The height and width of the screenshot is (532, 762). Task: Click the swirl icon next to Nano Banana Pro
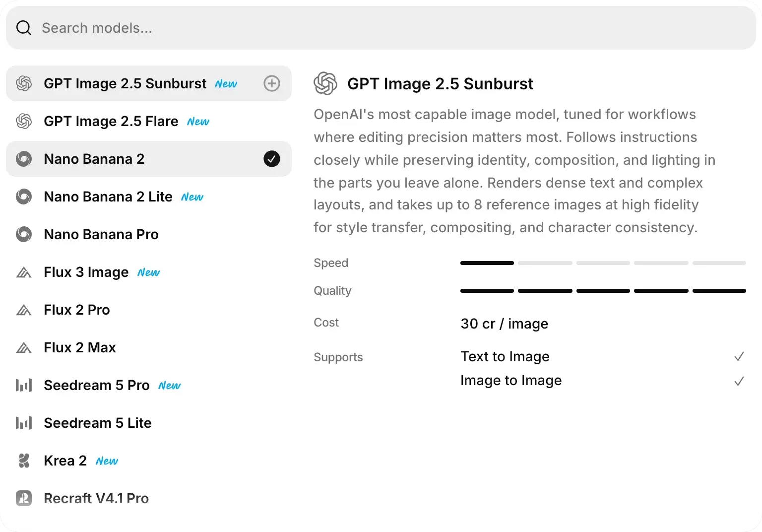(x=24, y=234)
